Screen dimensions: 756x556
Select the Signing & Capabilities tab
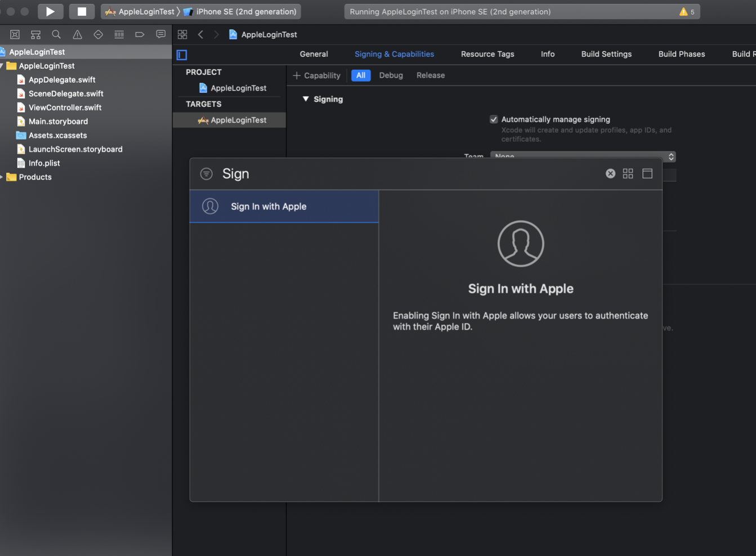[x=394, y=54]
